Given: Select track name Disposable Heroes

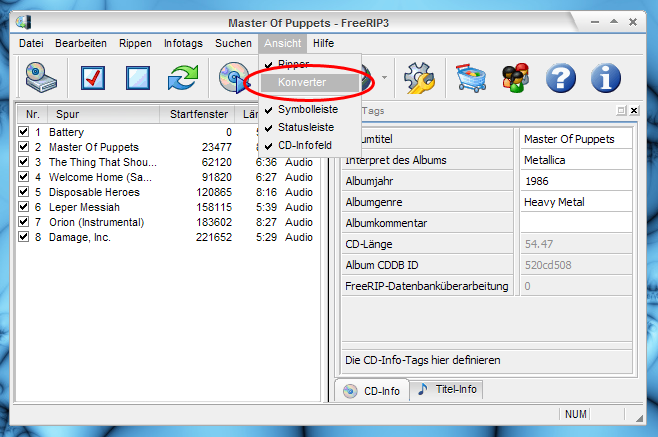Looking at the screenshot, I should click(x=94, y=192).
